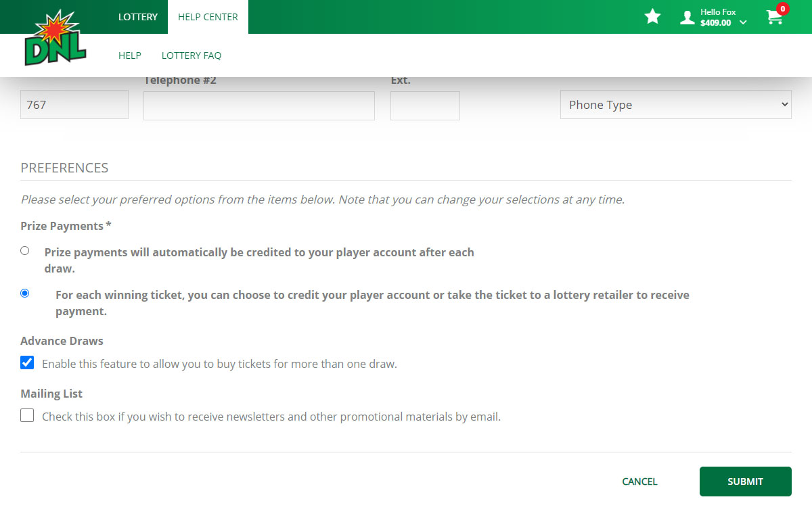Open the Phone Type dropdown
Screen dimensions: 812x516
coord(675,105)
